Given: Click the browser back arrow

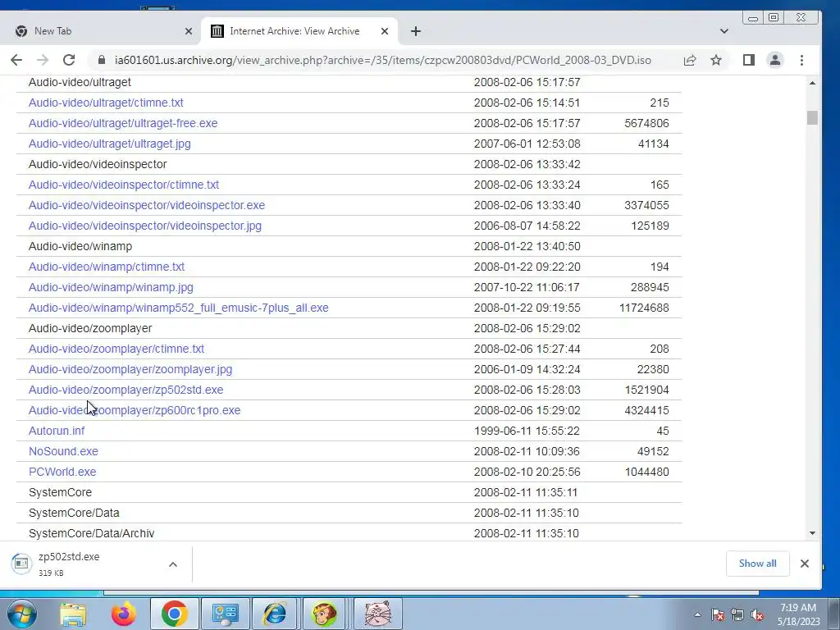Looking at the screenshot, I should (16, 60).
